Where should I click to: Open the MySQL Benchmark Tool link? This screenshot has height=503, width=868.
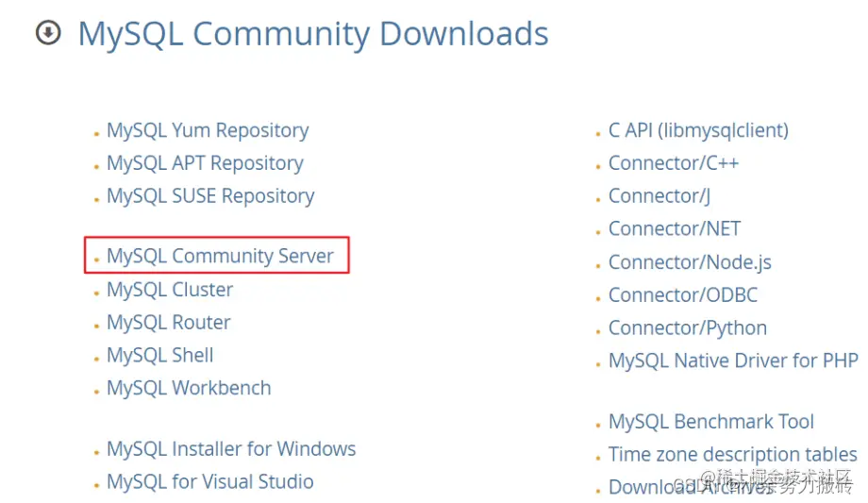[710, 422]
